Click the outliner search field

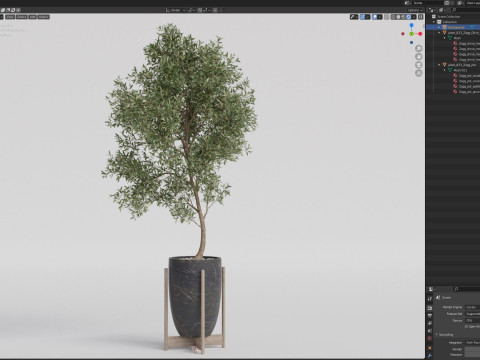point(466,10)
